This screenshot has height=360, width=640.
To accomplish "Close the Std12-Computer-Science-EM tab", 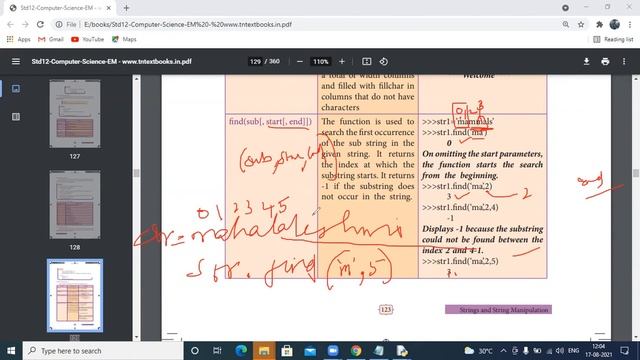I will point(109,8).
